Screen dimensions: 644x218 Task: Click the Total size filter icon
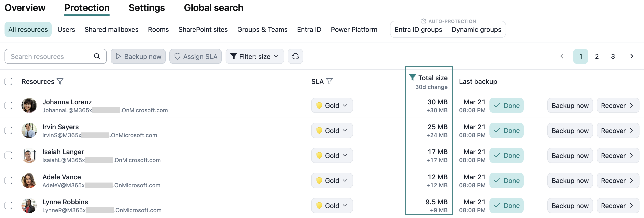click(412, 77)
